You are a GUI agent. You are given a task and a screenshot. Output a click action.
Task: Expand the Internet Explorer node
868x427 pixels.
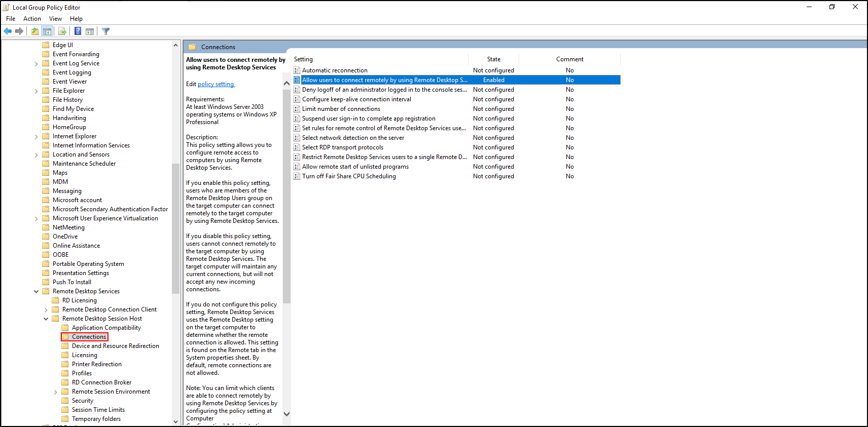point(36,137)
